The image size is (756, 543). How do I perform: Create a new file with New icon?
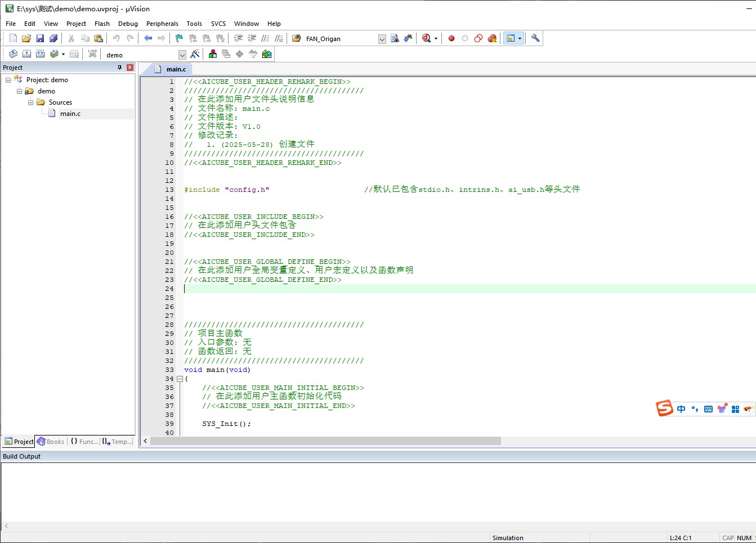13,38
